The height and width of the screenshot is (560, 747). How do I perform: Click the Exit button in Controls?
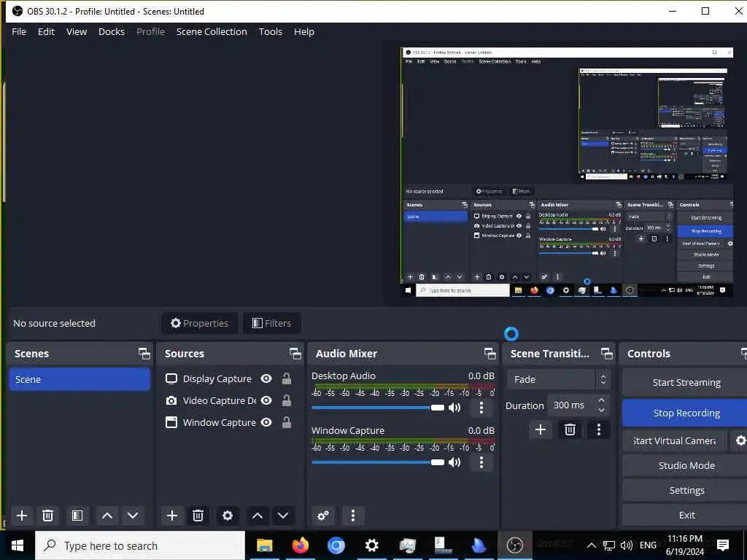(686, 515)
